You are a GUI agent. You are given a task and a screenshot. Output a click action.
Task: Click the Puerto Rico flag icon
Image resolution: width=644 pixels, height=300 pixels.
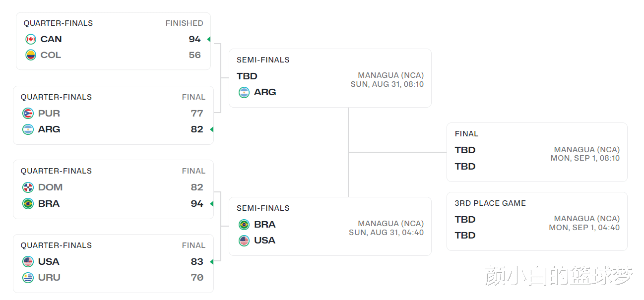point(28,114)
